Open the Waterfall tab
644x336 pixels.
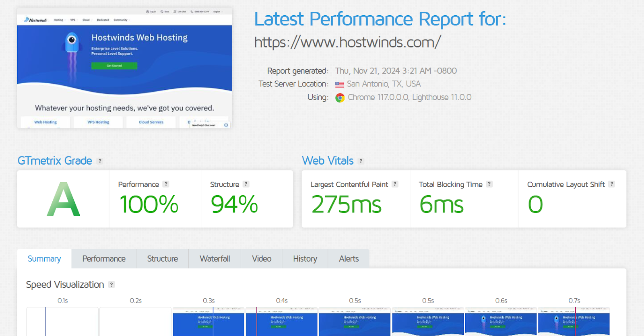coord(215,259)
